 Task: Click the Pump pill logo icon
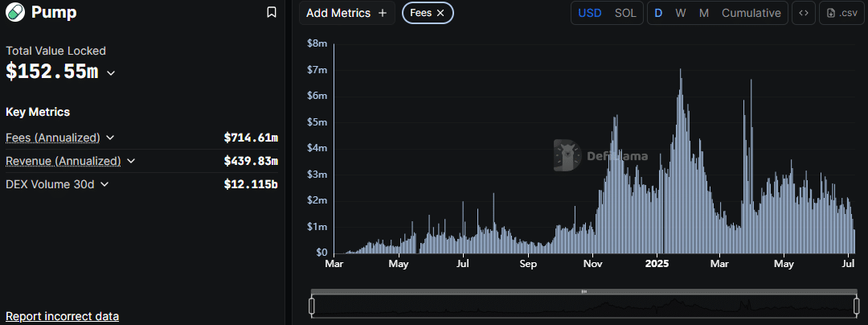pyautogui.click(x=15, y=12)
